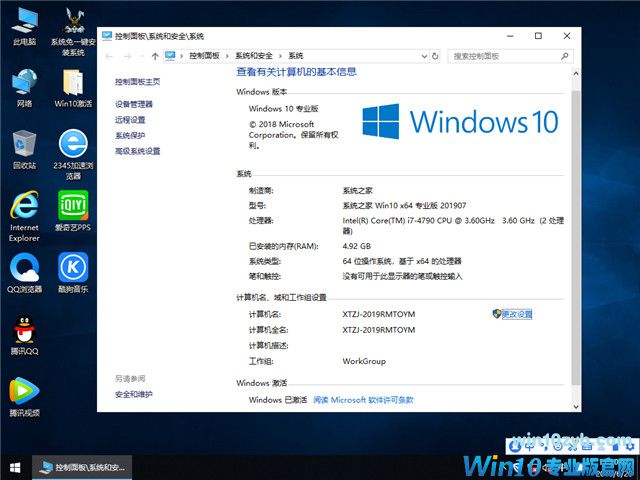Screen dimensions: 640x480
Task: Maximize the 控制面板 system window
Action: (538, 36)
